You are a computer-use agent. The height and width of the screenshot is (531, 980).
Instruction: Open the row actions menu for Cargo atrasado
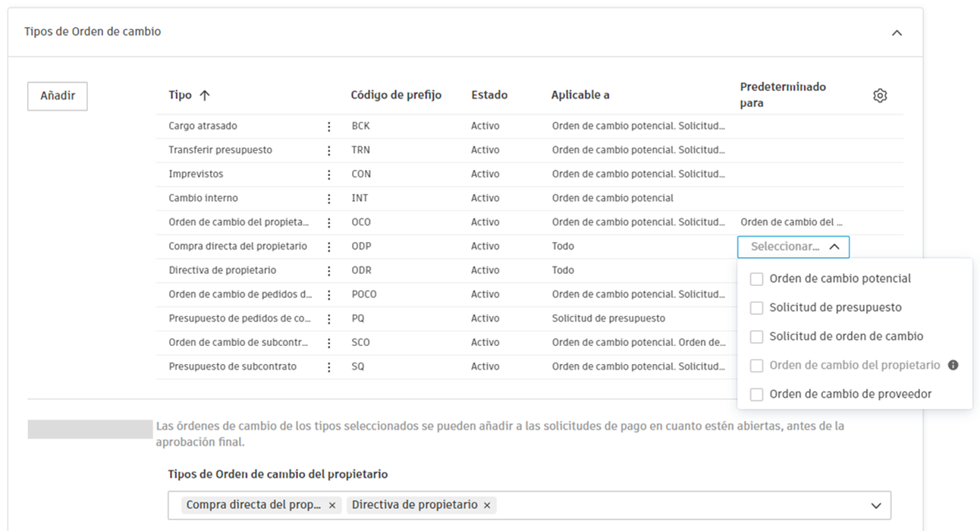click(x=328, y=126)
